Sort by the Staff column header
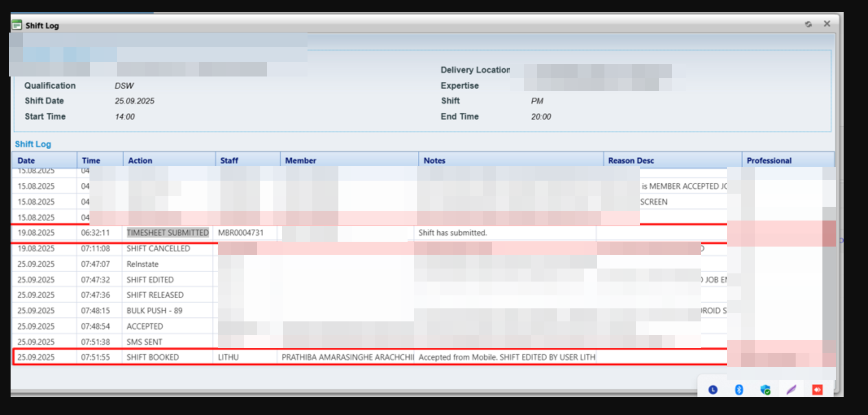 [x=248, y=160]
